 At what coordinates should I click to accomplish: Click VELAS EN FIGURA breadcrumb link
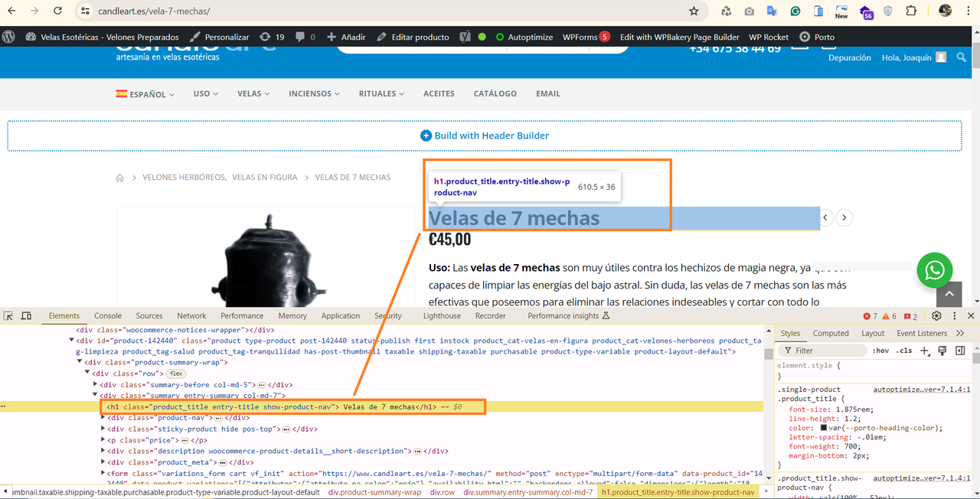point(265,178)
